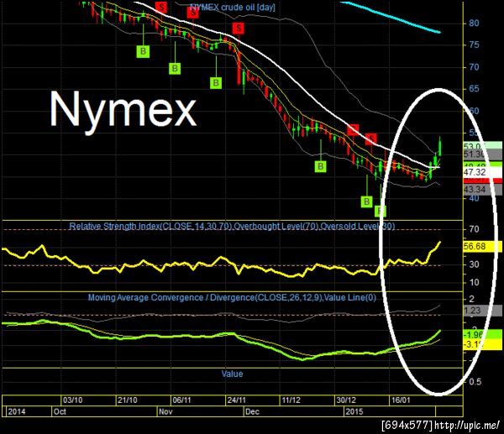Click the 40 price axis label
The height and width of the screenshot is (434, 504).
pyautogui.click(x=474, y=198)
